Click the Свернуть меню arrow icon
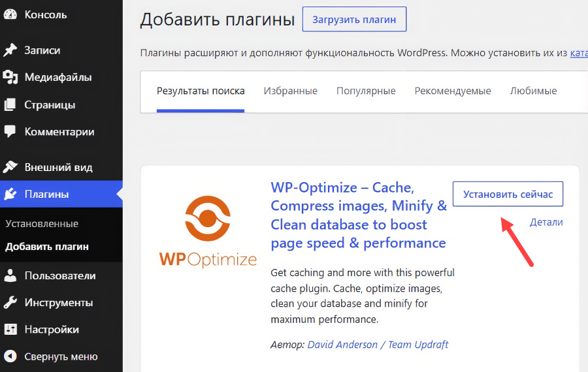 10,356
